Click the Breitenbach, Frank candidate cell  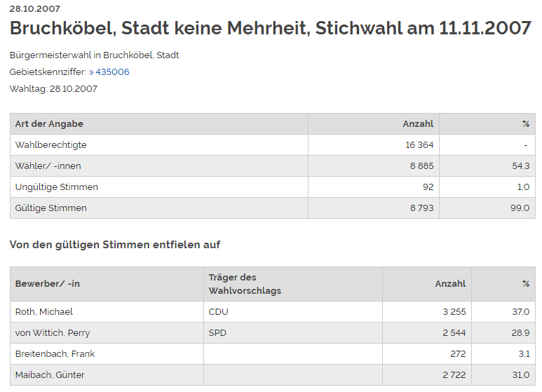tap(55, 354)
